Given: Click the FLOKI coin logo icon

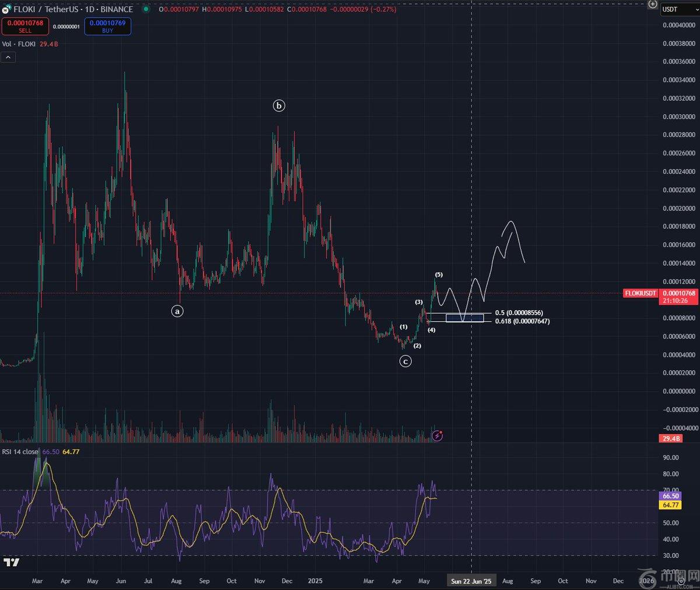Looking at the screenshot, I should tap(6, 9).
